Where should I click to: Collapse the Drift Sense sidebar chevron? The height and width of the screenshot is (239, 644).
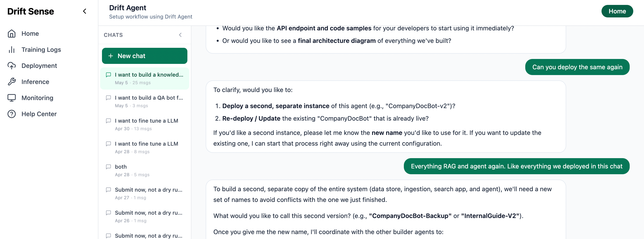(85, 11)
